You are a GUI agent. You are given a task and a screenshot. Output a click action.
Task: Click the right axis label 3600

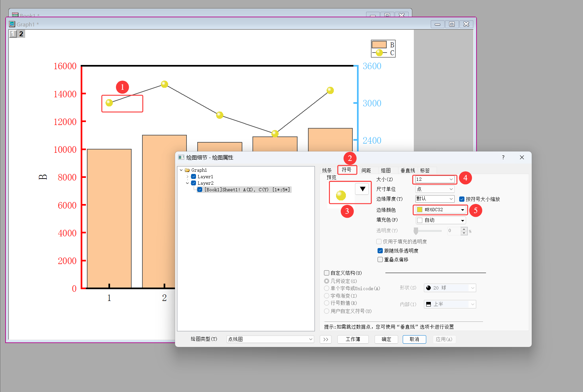pos(372,66)
